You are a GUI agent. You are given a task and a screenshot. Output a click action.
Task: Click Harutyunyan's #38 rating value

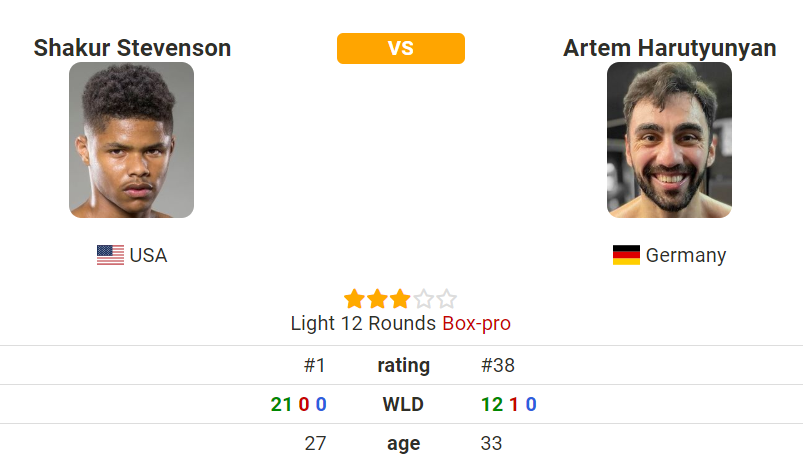[498, 365]
